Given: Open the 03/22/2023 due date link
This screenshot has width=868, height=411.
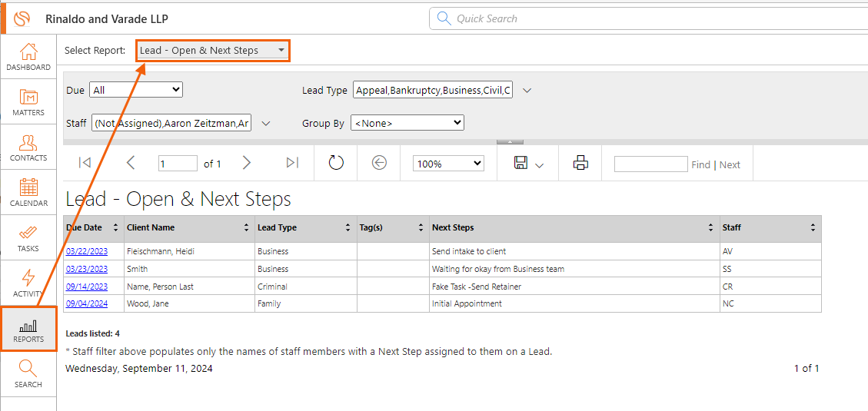Looking at the screenshot, I should coord(87,251).
